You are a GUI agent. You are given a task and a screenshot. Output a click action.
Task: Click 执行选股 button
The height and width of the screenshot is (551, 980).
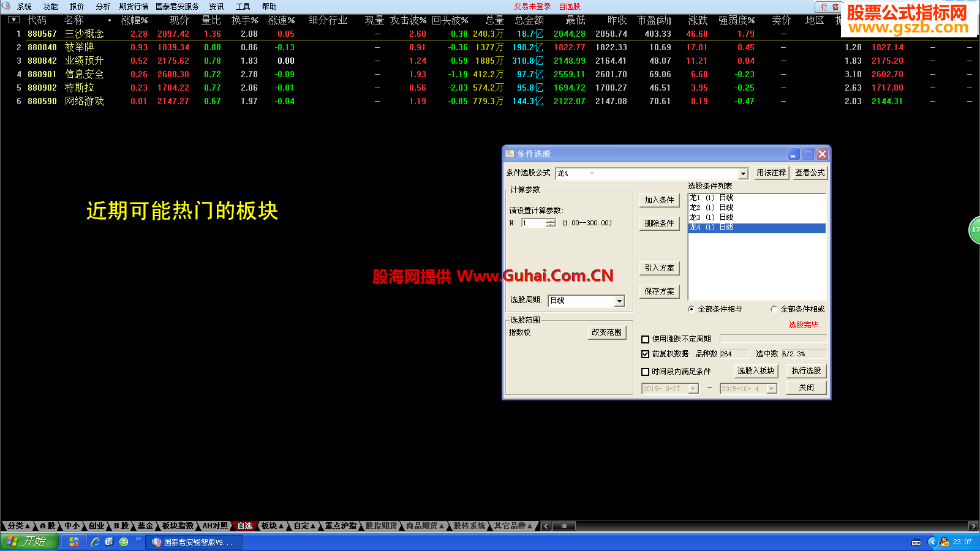click(806, 371)
